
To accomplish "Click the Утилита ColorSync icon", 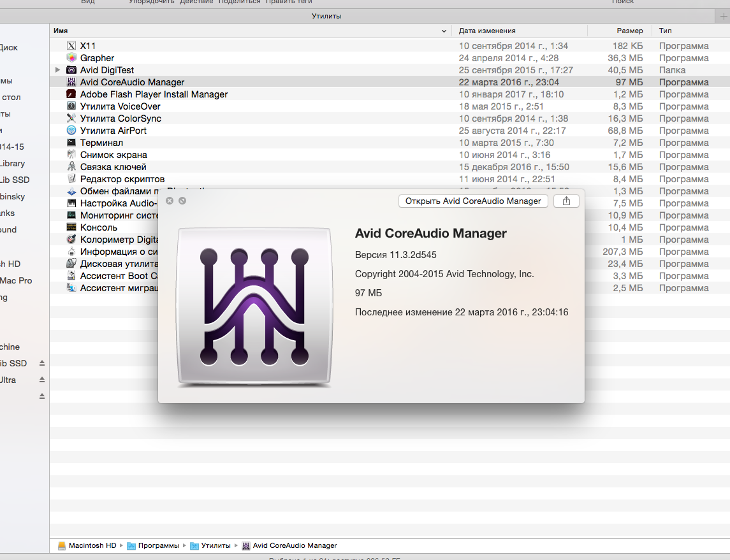I will (x=71, y=118).
